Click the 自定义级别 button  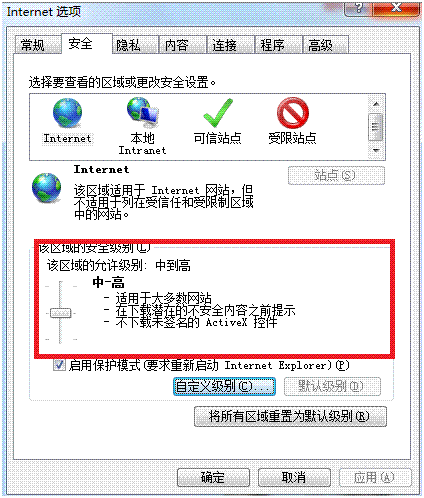click(224, 386)
